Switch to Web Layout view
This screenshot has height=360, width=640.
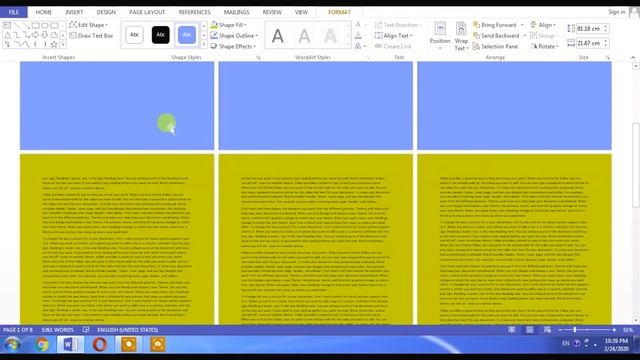coord(547,330)
